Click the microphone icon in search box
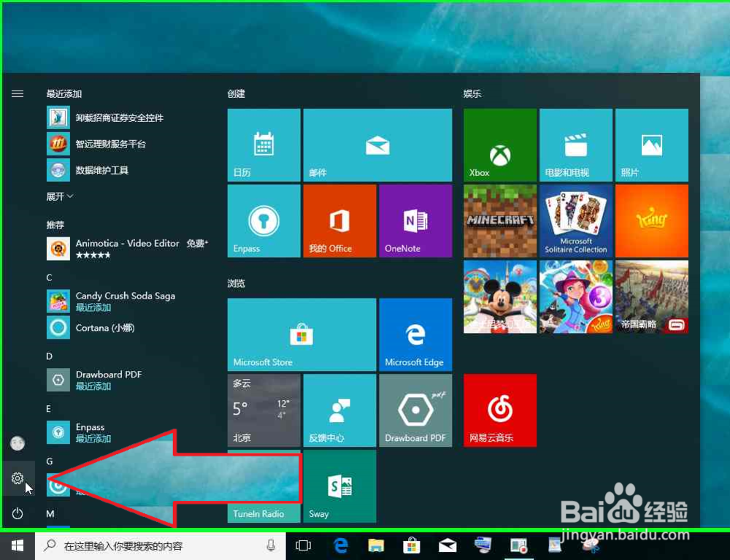This screenshot has width=730, height=560. coord(271,545)
